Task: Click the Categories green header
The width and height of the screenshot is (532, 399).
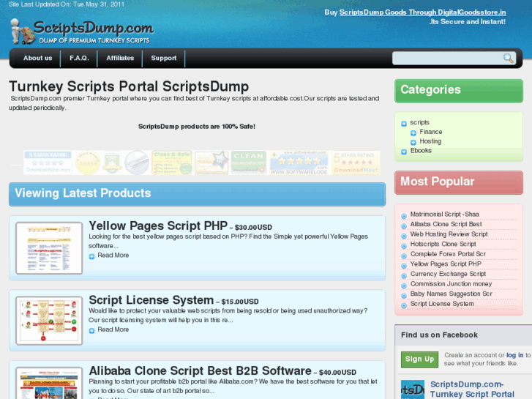Action: (459, 91)
